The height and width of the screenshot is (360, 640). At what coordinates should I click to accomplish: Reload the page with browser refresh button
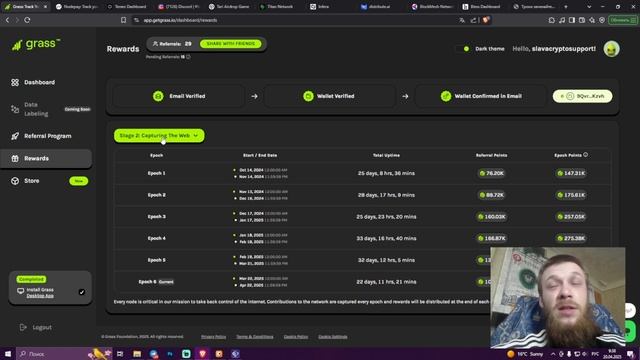27,20
